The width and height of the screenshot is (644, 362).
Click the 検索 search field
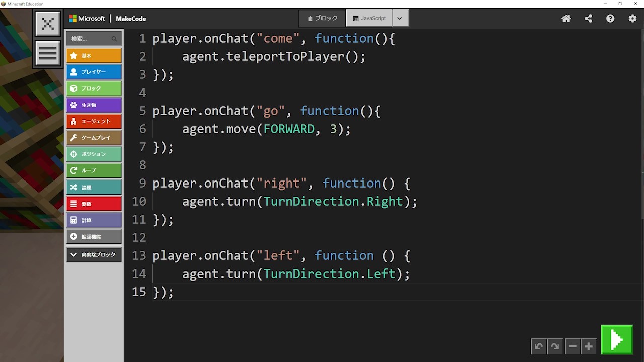tap(91, 39)
